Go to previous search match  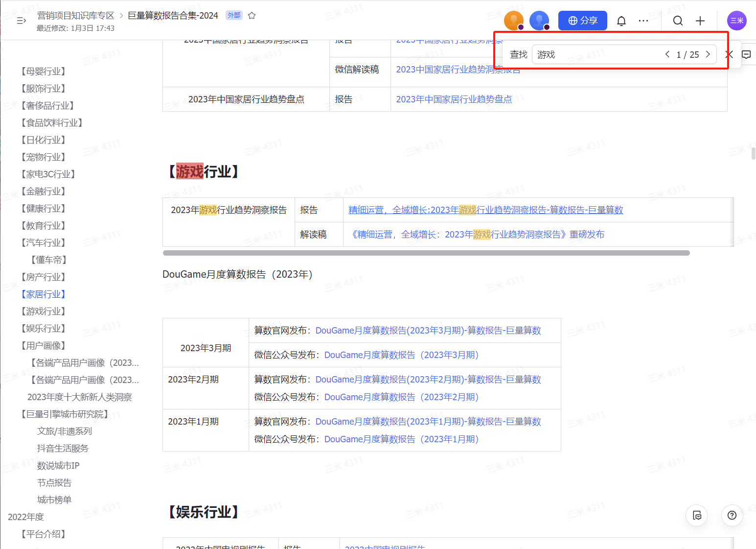[x=667, y=54]
